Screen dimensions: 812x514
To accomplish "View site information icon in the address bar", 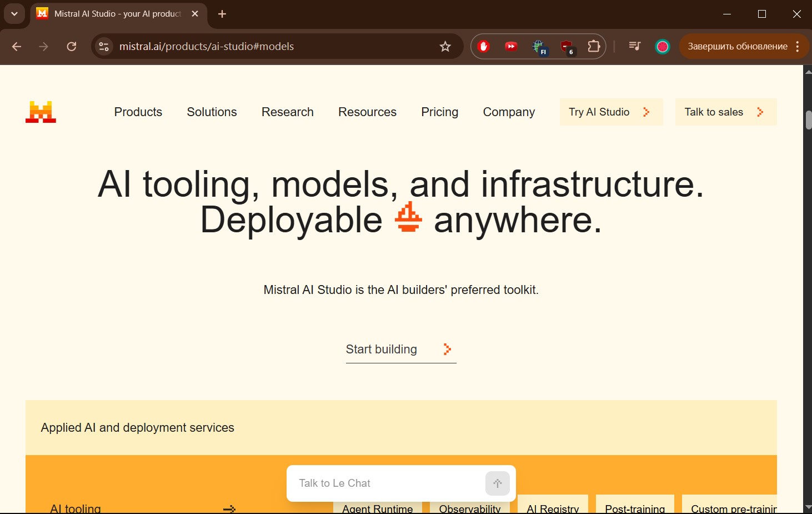I will (x=104, y=47).
